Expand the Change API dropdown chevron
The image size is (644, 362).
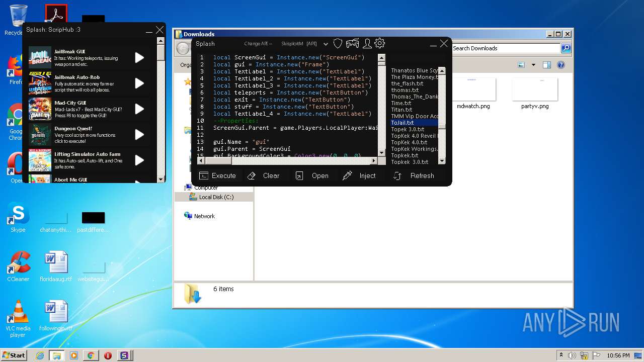(326, 44)
